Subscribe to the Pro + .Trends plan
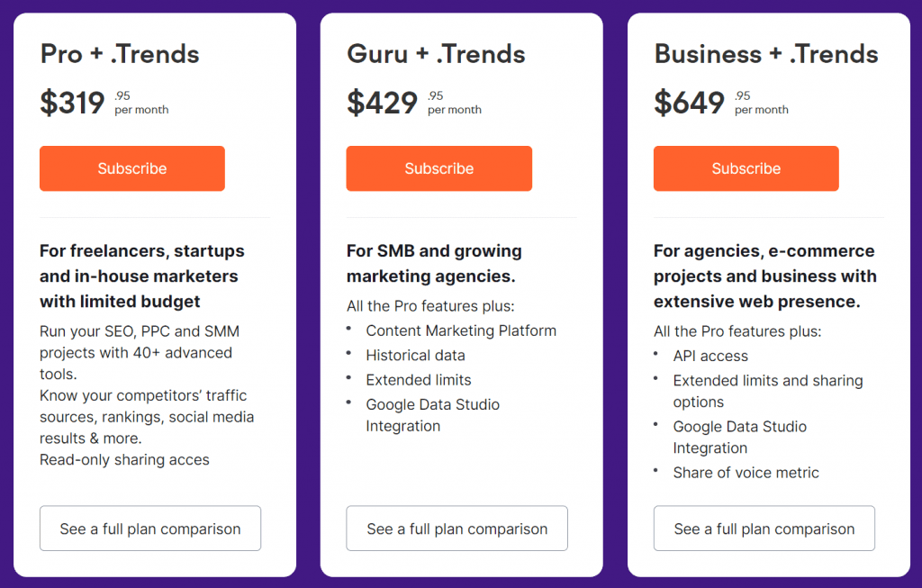The width and height of the screenshot is (922, 588). tap(131, 168)
